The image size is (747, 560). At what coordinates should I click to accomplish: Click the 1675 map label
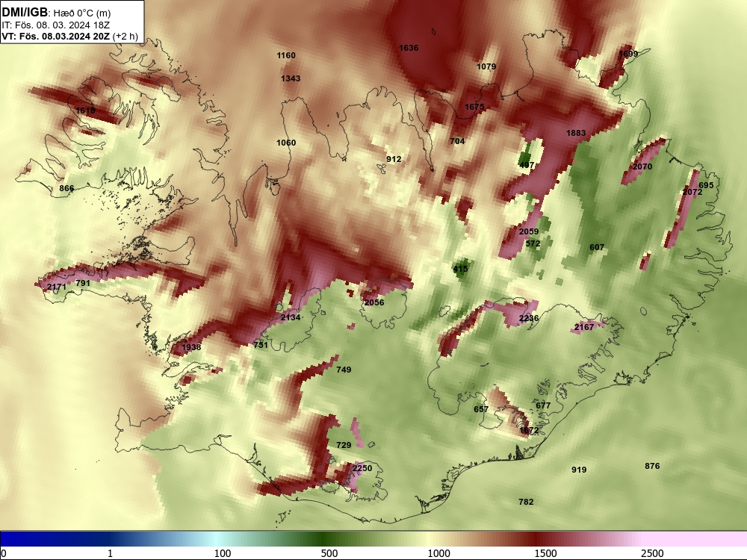(x=474, y=107)
